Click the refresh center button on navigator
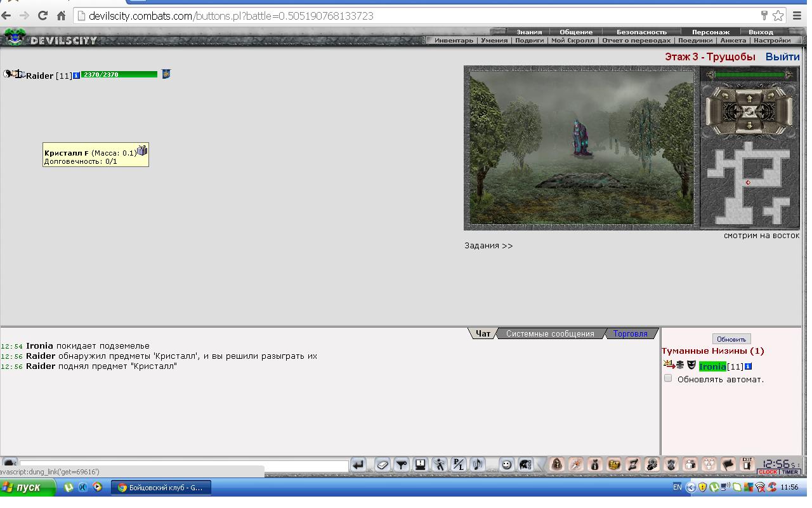The height and width of the screenshot is (508, 812). tap(750, 112)
